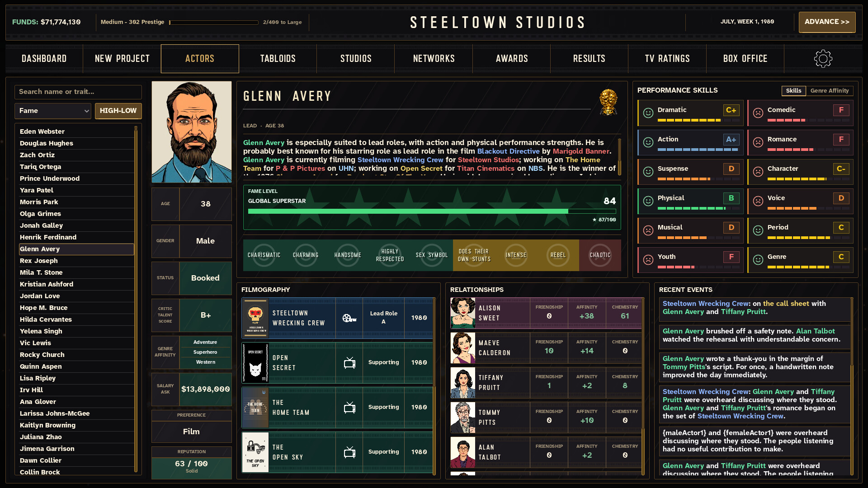The image size is (868, 488).
Task: Select Rex Joseph in actor list
Action: point(76,261)
